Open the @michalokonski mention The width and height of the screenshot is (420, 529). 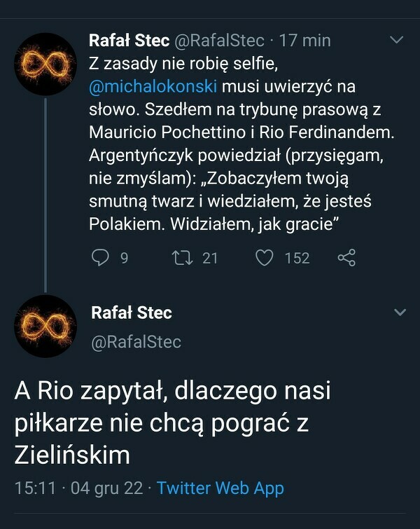pos(154,86)
